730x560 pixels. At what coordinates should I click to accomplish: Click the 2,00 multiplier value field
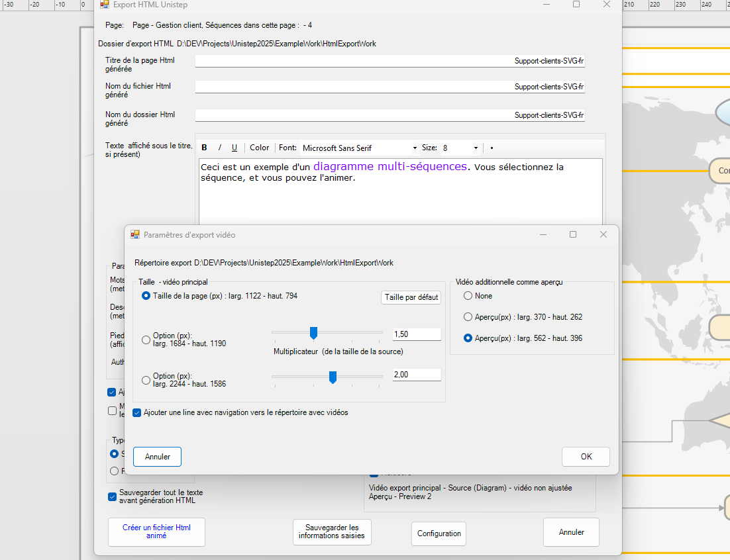417,375
